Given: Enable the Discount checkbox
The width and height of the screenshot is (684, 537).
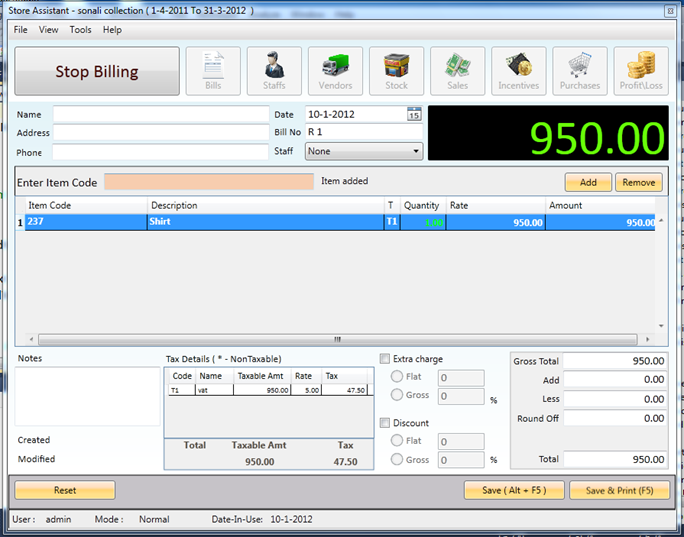Looking at the screenshot, I should 385,423.
